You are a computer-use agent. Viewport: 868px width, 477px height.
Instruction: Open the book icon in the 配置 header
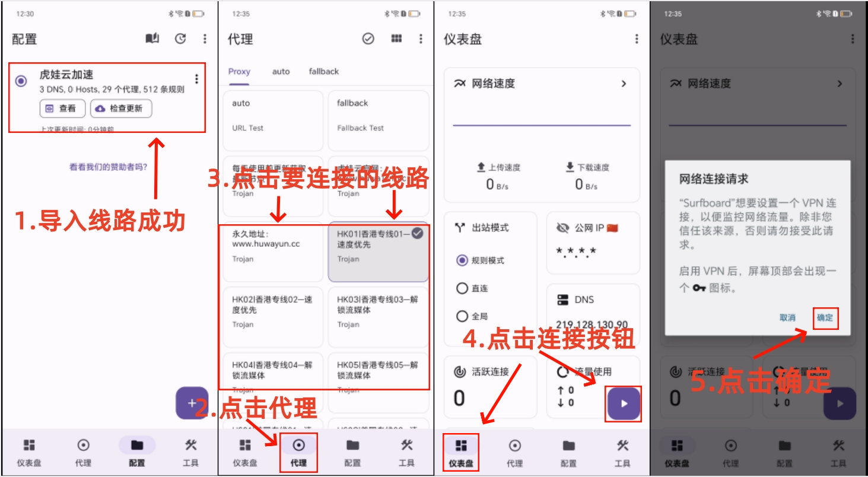click(x=152, y=39)
